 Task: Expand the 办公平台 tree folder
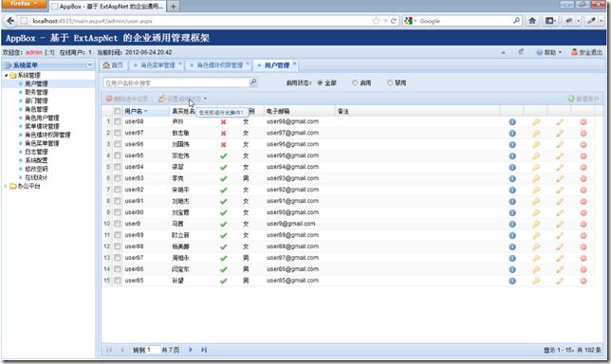coord(6,186)
